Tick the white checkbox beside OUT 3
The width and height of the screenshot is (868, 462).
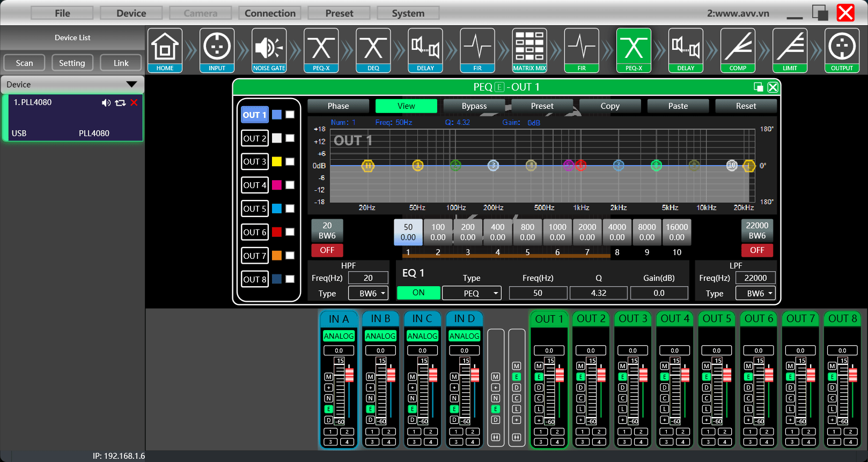pos(290,162)
